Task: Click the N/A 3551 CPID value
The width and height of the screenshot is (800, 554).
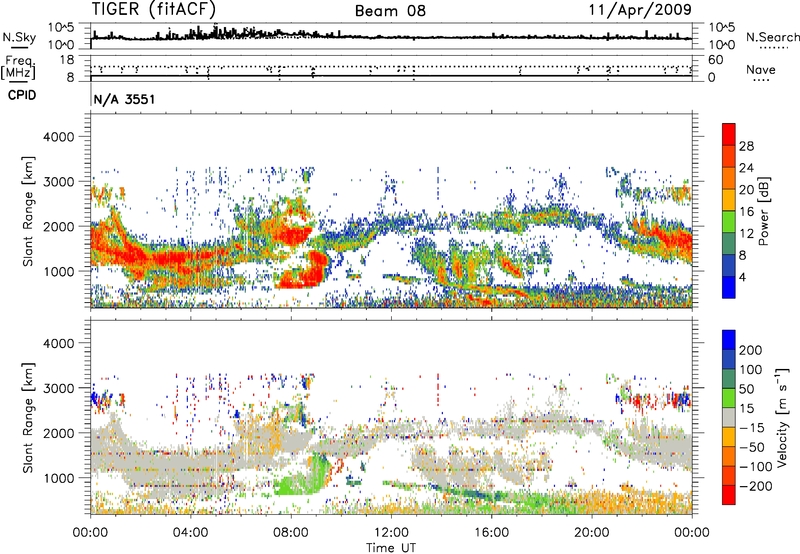Action: tap(124, 99)
